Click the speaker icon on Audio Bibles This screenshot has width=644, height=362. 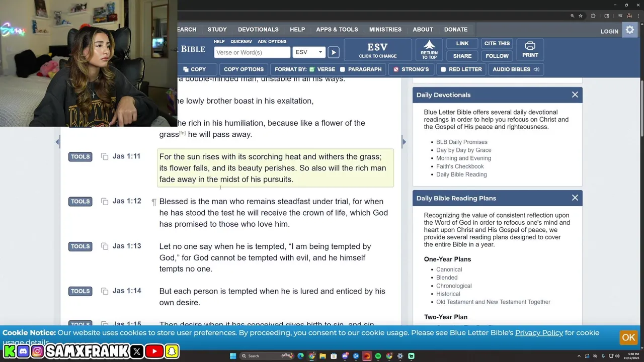[536, 69]
